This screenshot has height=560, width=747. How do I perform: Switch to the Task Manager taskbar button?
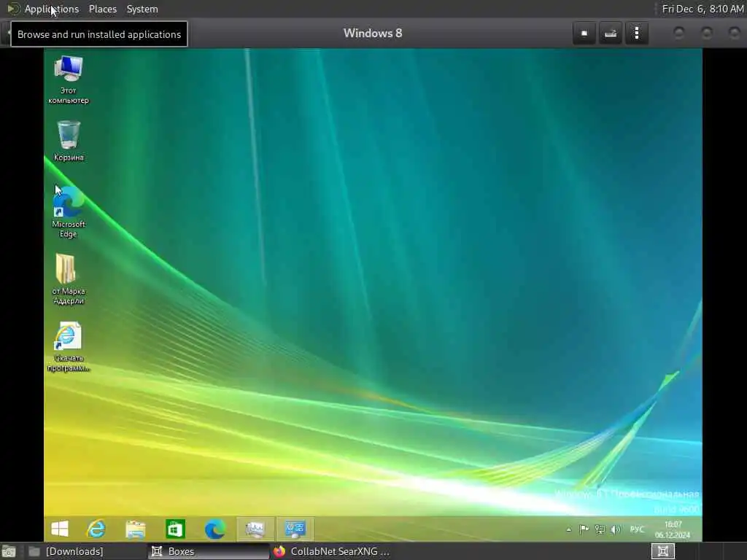tap(255, 529)
